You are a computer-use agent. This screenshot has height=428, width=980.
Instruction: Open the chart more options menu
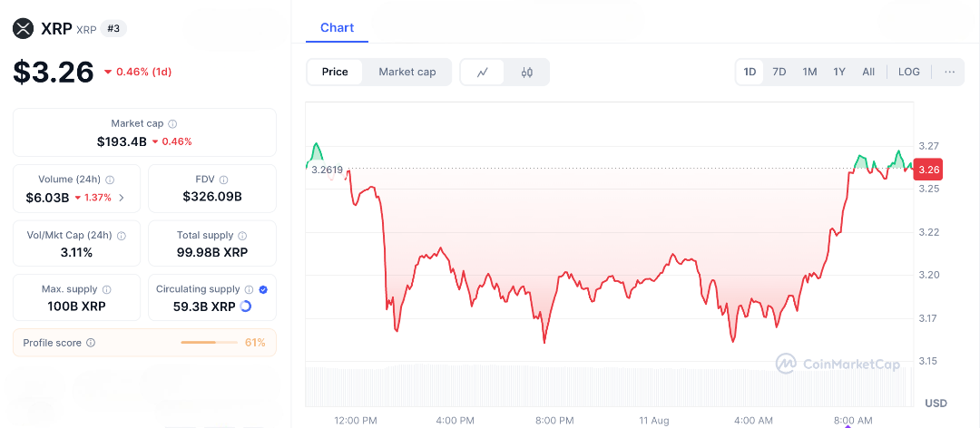pyautogui.click(x=949, y=72)
